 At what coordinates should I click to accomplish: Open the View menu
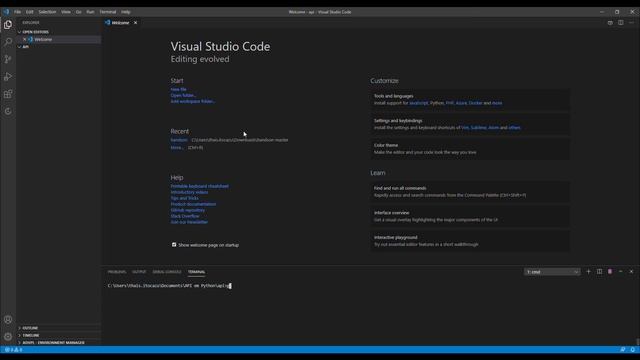pyautogui.click(x=66, y=12)
